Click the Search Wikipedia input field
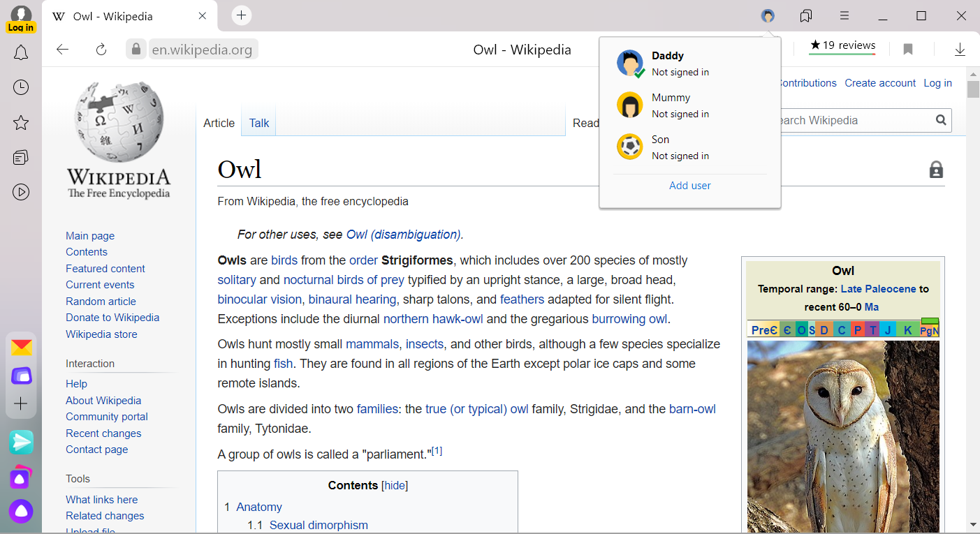 pyautogui.click(x=856, y=120)
